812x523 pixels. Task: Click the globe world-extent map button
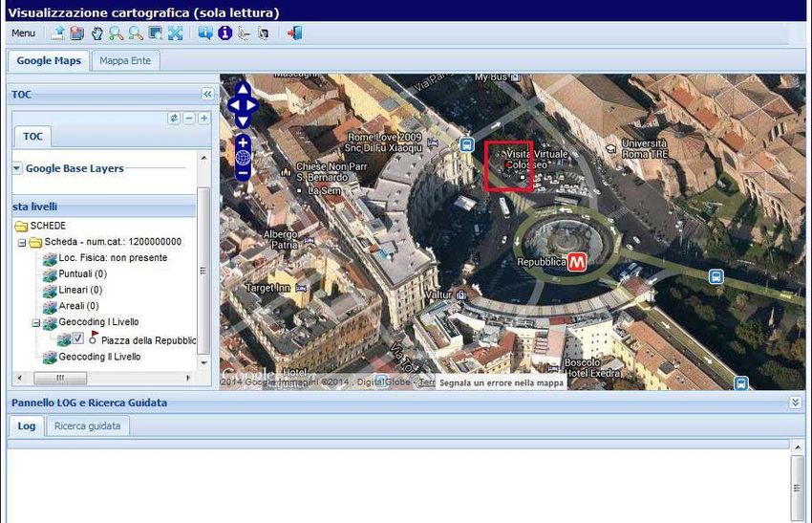pyautogui.click(x=243, y=157)
